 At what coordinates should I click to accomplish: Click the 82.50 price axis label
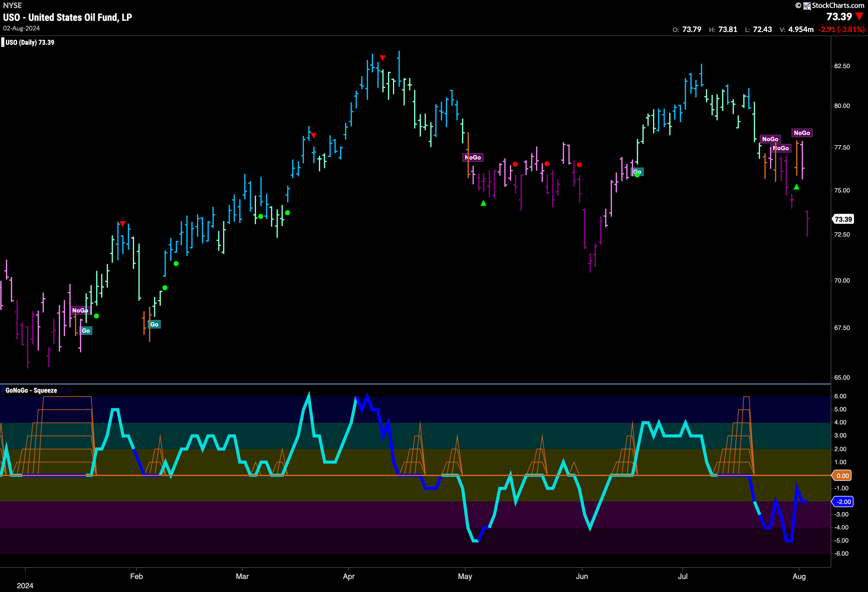[x=842, y=66]
